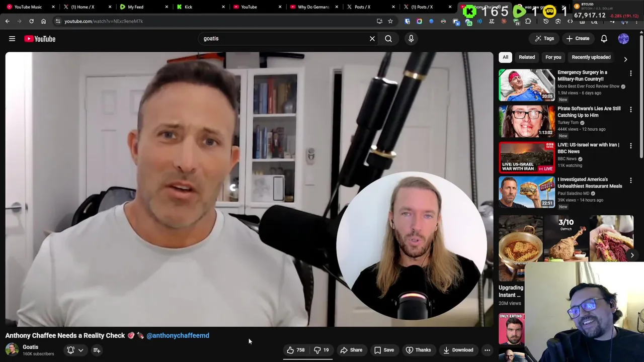Like the video with 758 likes
Viewport: 644px width, 362px height.
295,350
